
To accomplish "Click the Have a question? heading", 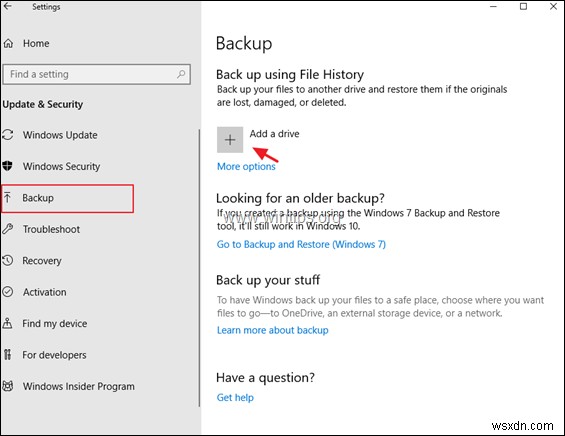I will (265, 378).
